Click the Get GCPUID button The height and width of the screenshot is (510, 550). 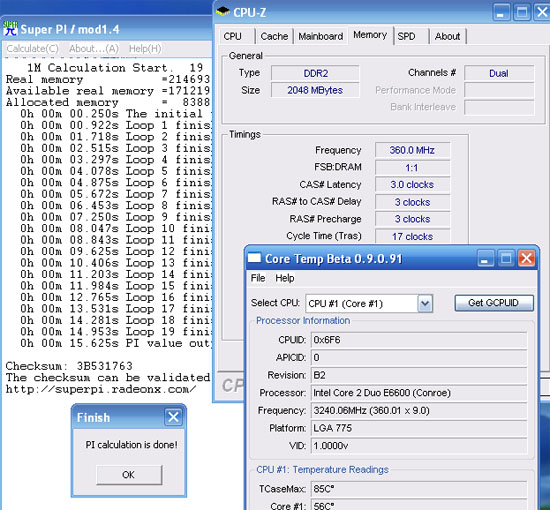pos(494,303)
